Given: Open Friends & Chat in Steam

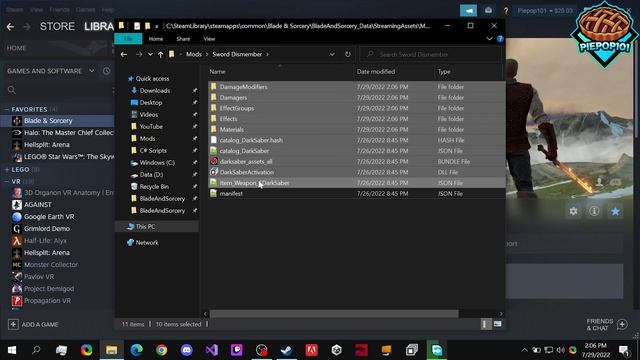Looking at the screenshot, I should (607, 324).
